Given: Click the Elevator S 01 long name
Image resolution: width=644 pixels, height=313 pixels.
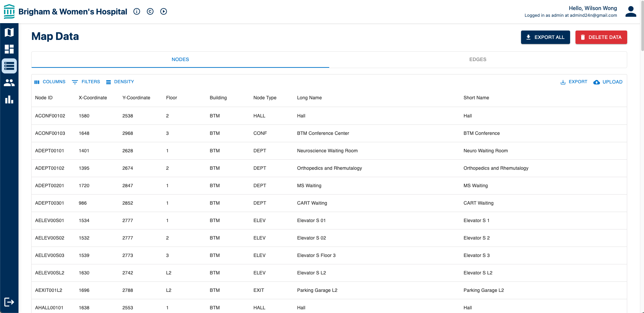Looking at the screenshot, I should 311,220.
